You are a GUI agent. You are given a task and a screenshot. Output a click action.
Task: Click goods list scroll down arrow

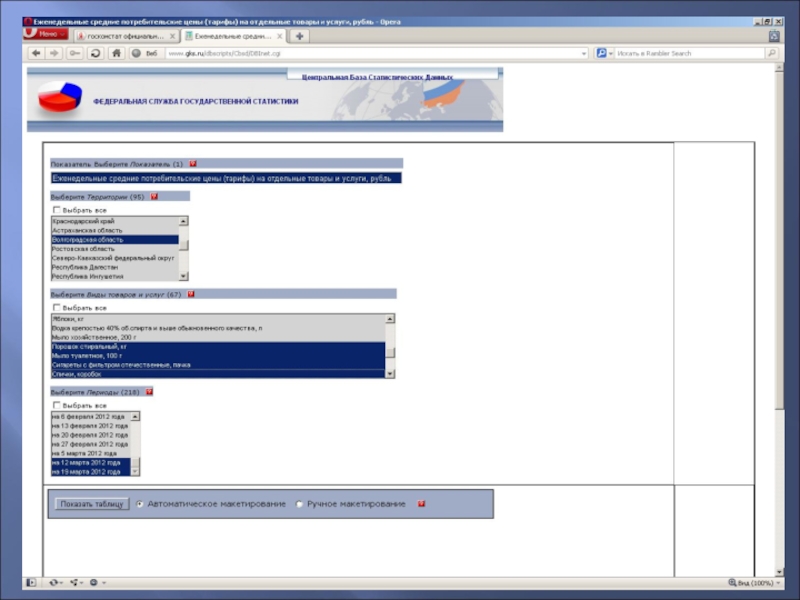click(390, 373)
